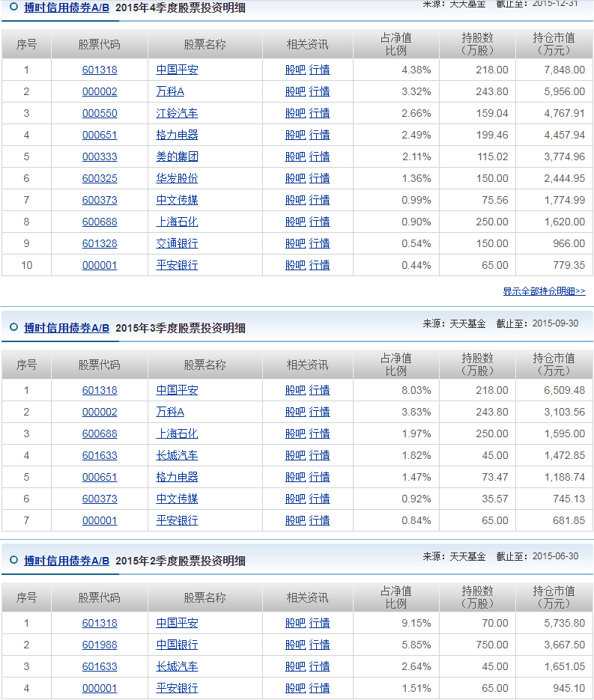Viewport: 594px width, 700px height.
Task: Open stock code 000002 in Q3 table
Action: click(x=100, y=412)
